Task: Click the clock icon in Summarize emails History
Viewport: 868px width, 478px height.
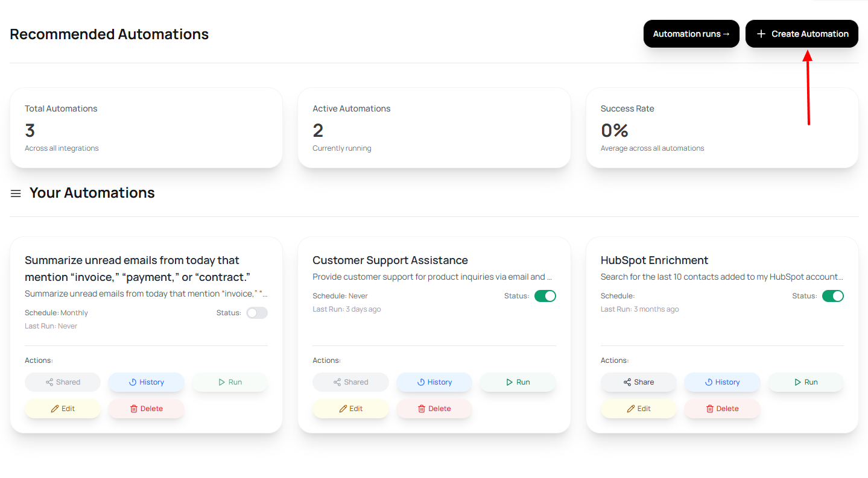Action: (x=133, y=382)
